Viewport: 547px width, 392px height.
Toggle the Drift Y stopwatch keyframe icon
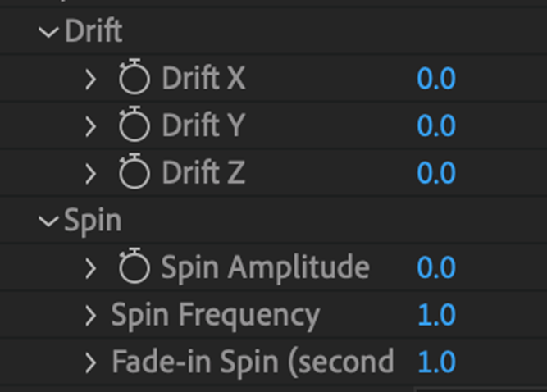click(135, 125)
